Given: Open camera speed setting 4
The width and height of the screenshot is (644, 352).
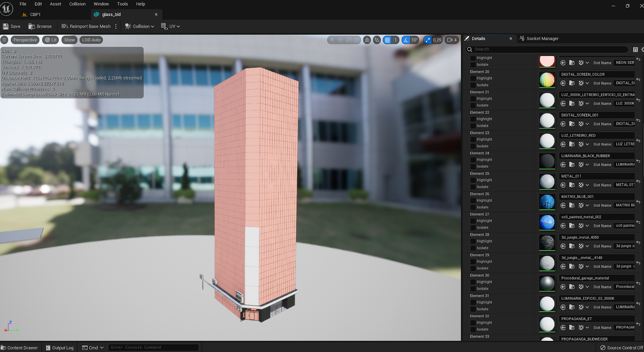Looking at the screenshot, I should click(x=452, y=40).
